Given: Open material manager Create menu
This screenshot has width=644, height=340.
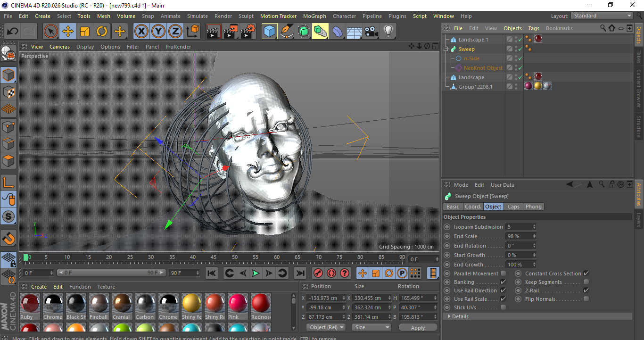Looking at the screenshot, I should [x=39, y=287].
